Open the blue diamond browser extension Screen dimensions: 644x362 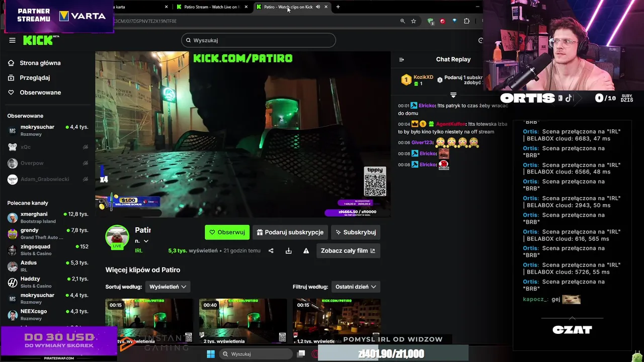click(454, 21)
